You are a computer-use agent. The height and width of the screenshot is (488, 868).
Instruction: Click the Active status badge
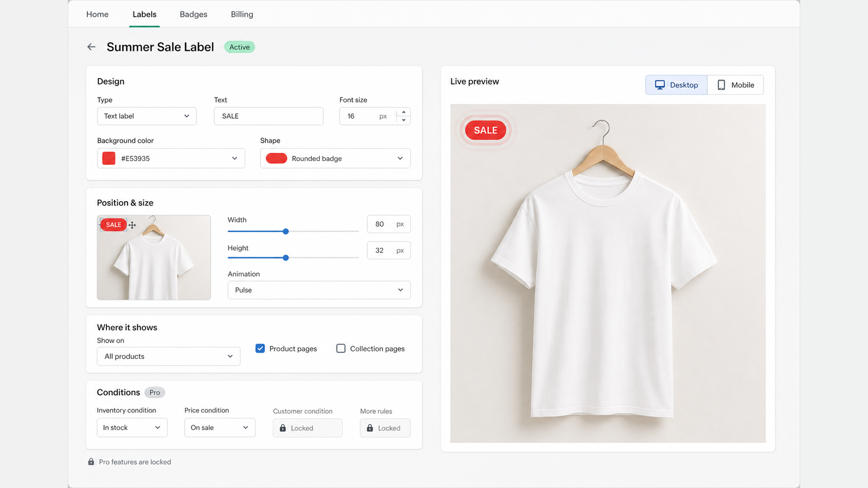(239, 47)
